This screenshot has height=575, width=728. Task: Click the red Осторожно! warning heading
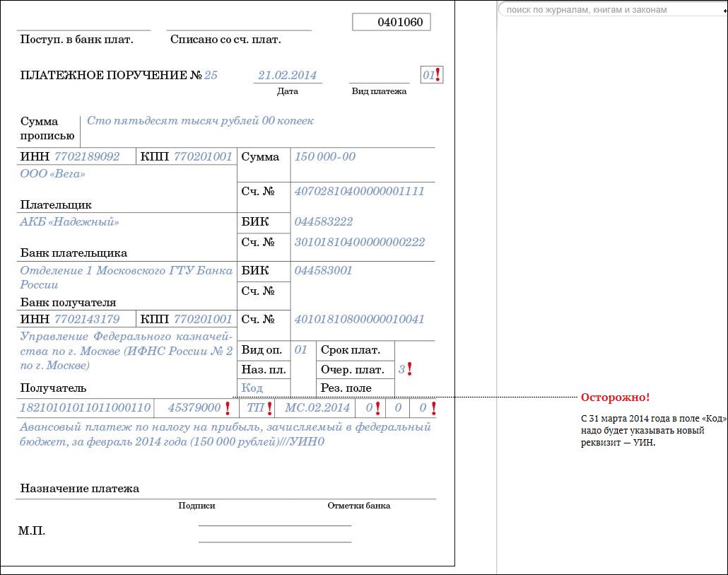click(615, 397)
